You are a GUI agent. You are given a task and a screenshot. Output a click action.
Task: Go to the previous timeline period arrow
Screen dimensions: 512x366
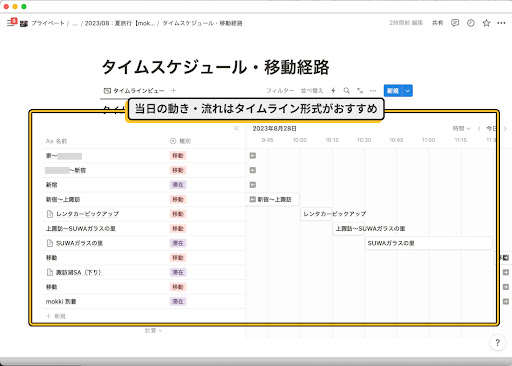click(479, 129)
